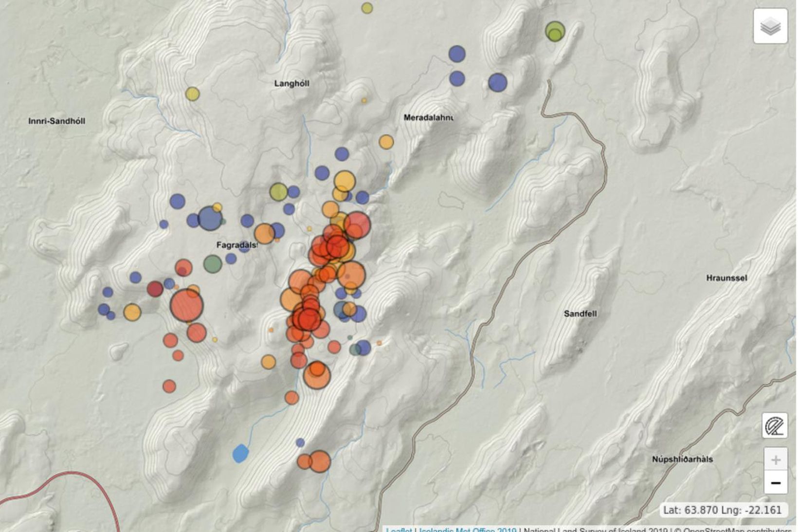Screen dimensions: 798x532
Task: Click the small blue marker near the lake
Action: (x=300, y=442)
